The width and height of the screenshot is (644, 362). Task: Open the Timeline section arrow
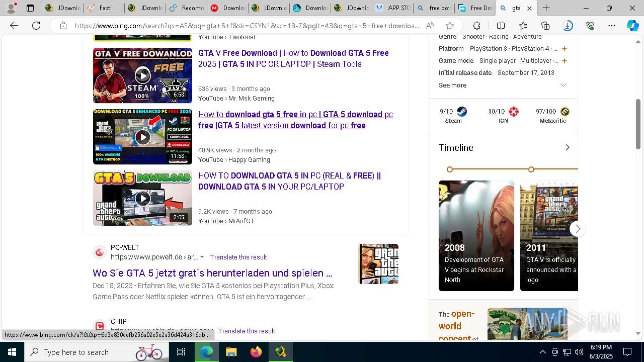tap(568, 147)
